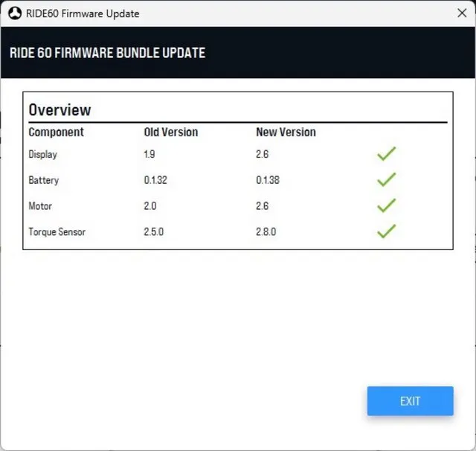The image size is (476, 451).
Task: Click the Overview heading
Action: click(x=59, y=110)
